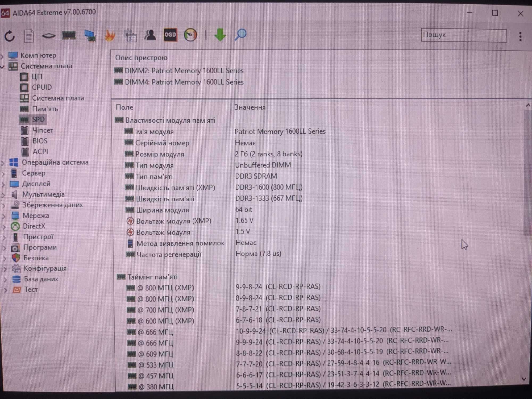Image resolution: width=532 pixels, height=399 pixels.
Task: Click the Значення column header
Action: coord(250,107)
